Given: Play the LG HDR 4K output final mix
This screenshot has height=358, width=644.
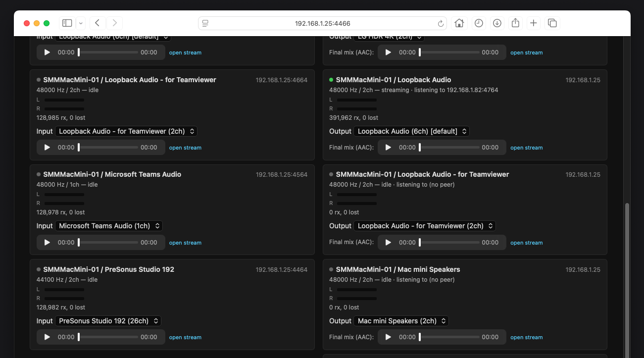Looking at the screenshot, I should click(388, 52).
